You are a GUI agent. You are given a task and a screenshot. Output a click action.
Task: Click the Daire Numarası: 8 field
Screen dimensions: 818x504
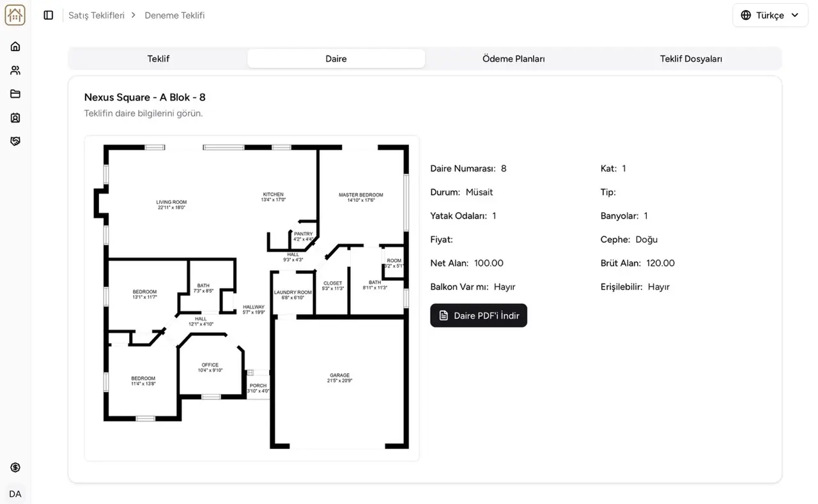(x=468, y=169)
